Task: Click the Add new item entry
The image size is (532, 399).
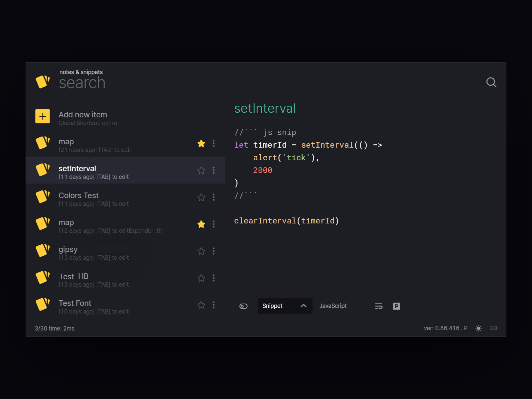Action: [x=82, y=115]
